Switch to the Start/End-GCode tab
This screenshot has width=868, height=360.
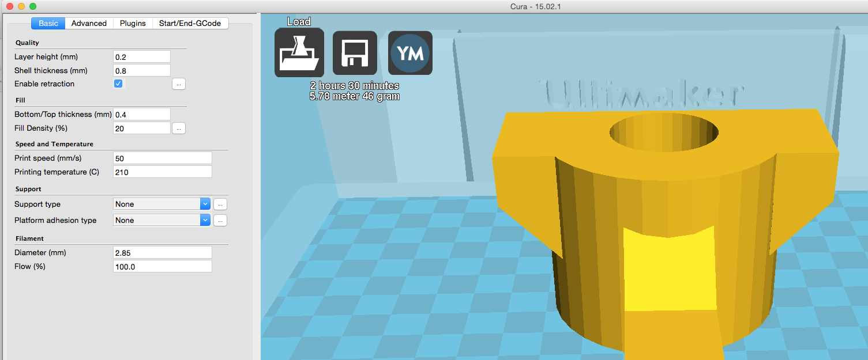[190, 23]
